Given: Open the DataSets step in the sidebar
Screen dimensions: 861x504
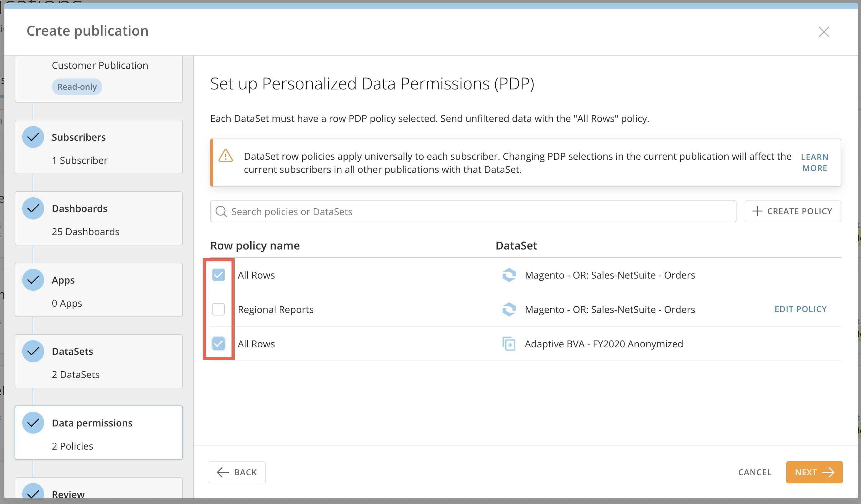Looking at the screenshot, I should pos(99,362).
